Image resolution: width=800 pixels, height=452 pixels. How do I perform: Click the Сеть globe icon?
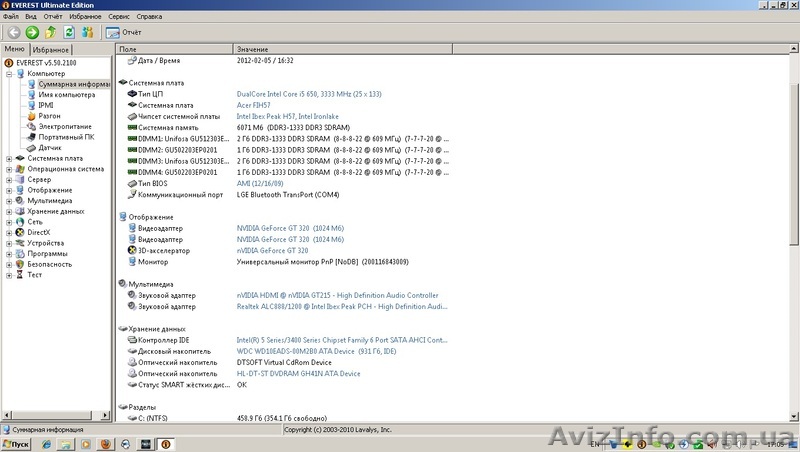pyautogui.click(x=20, y=222)
